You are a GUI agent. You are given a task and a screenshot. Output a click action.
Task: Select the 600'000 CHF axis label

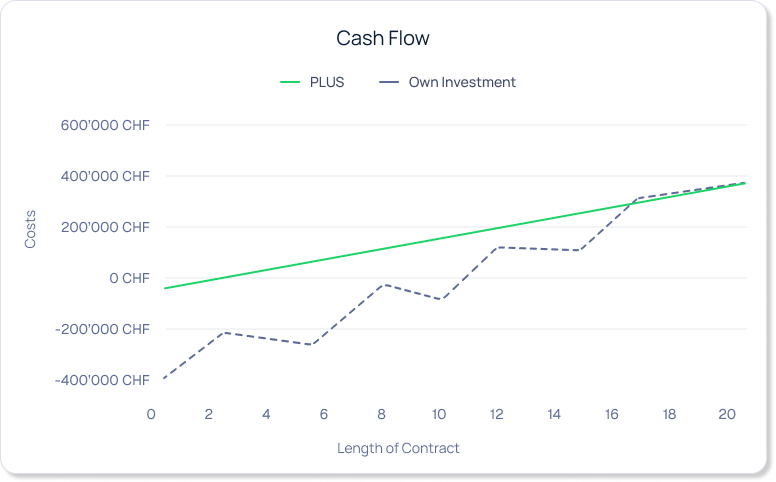tap(106, 125)
